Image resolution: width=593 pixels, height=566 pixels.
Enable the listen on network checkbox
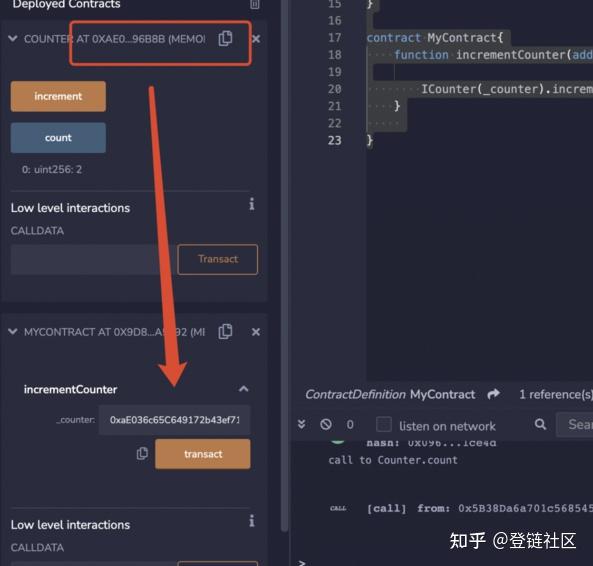383,424
